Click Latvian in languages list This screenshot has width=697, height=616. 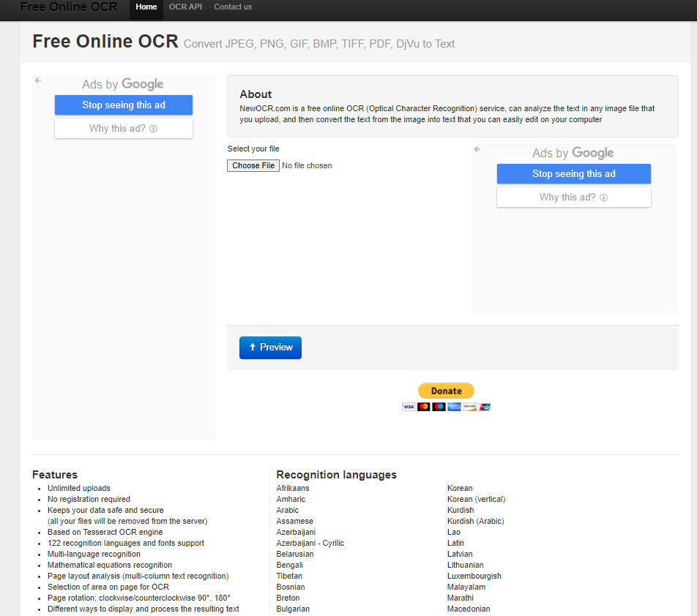[x=460, y=555]
